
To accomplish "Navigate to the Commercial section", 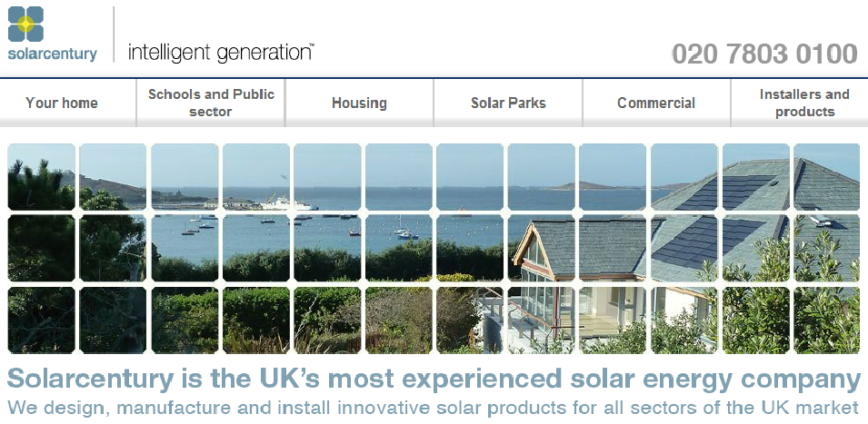I will (656, 103).
